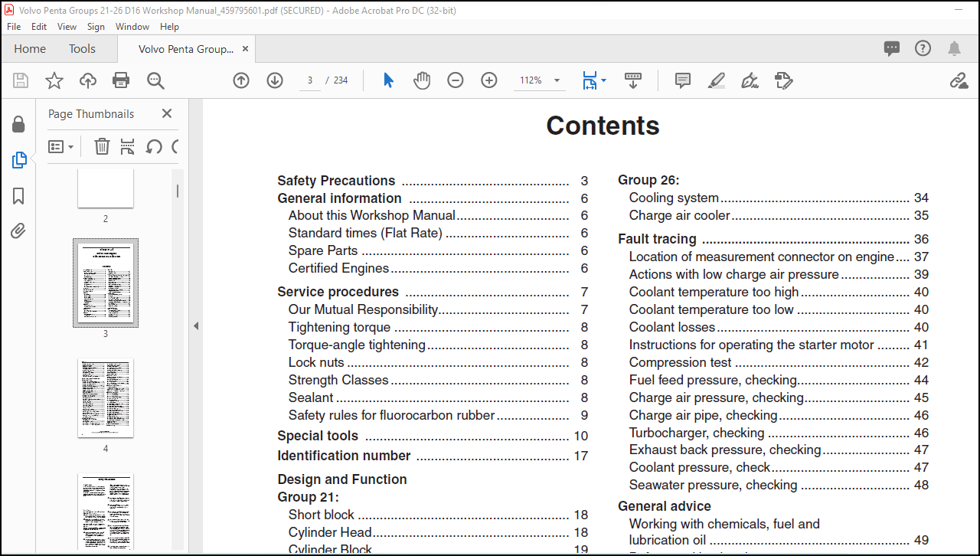Switch to the Home tab
The width and height of the screenshot is (980, 556).
pos(30,49)
